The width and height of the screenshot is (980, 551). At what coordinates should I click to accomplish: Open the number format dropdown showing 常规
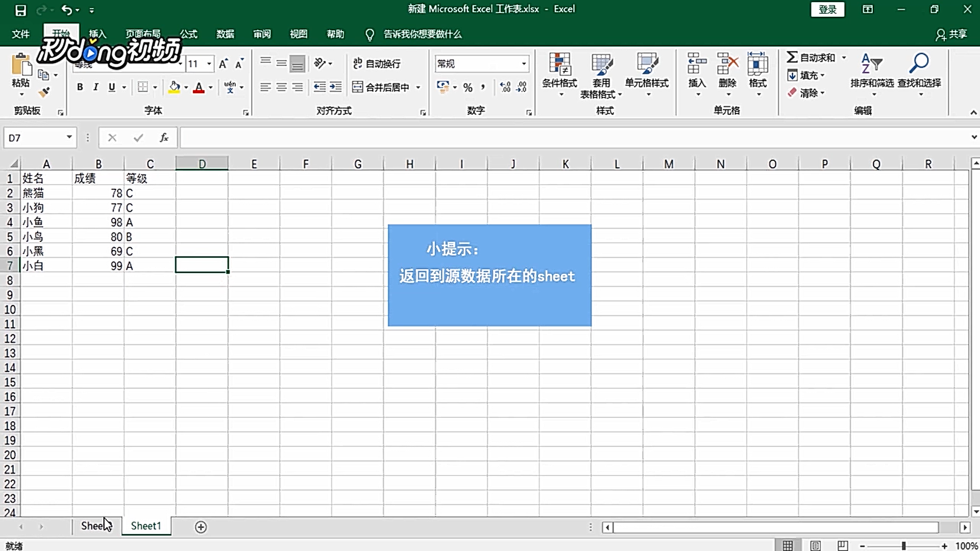pos(523,63)
